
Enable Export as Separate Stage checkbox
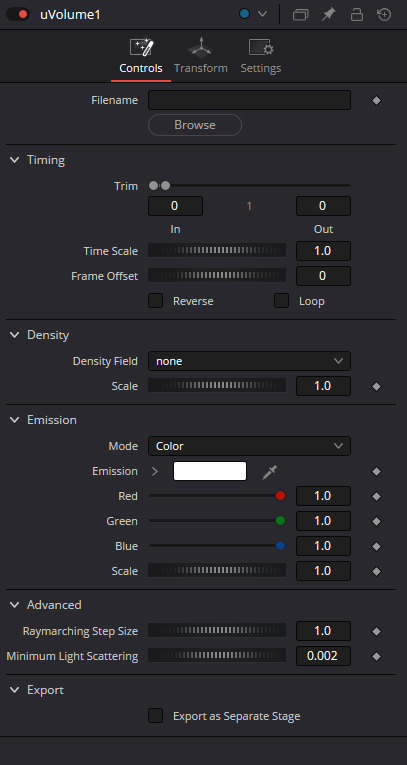click(156, 716)
